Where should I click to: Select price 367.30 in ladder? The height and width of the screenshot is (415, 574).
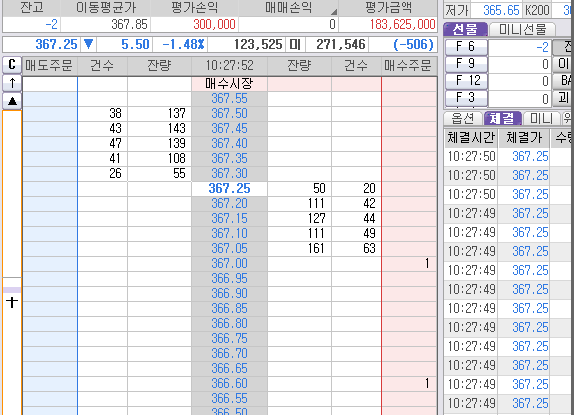229,173
